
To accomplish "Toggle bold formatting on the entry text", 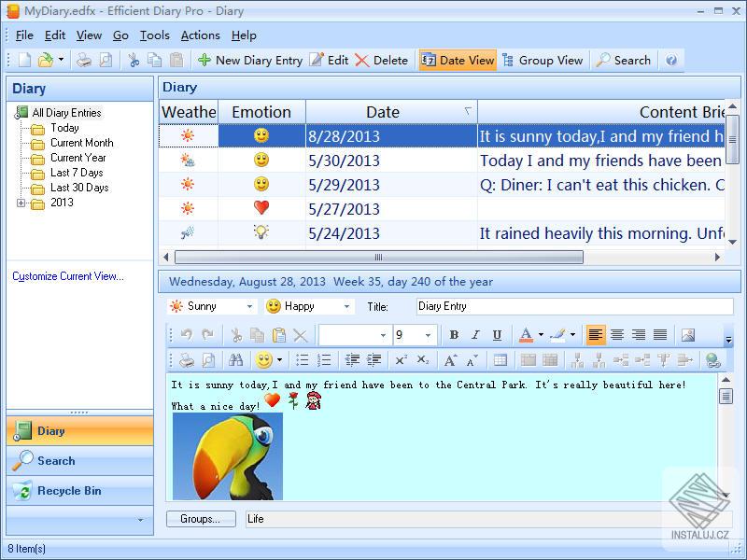I will 452,333.
